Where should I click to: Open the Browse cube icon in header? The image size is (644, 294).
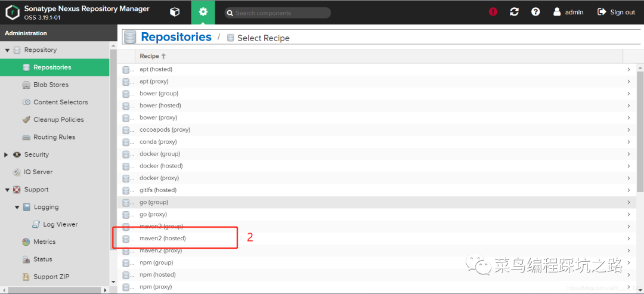point(175,13)
